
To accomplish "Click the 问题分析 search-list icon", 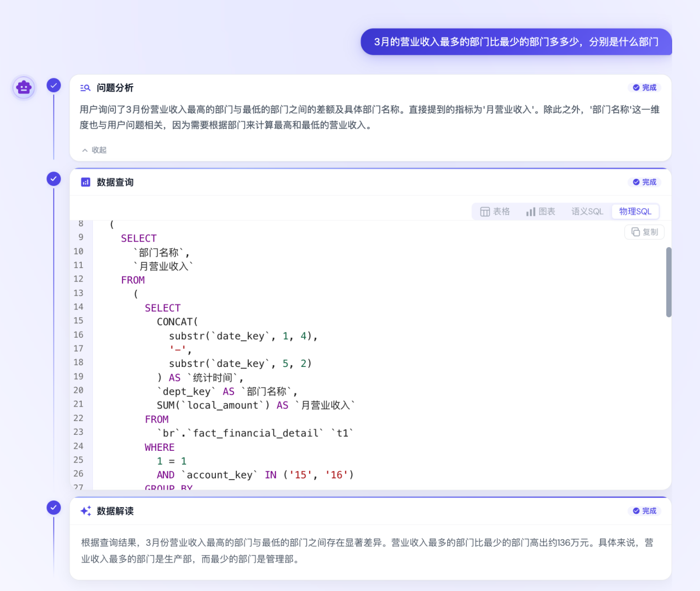I will (x=85, y=88).
